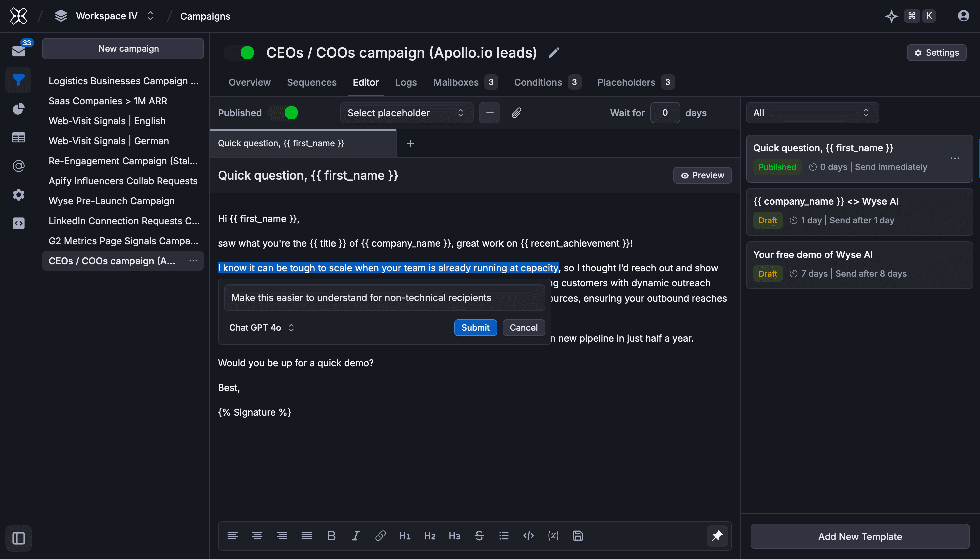980x559 pixels.
Task: Expand the All templates filter dropdown
Action: point(812,113)
